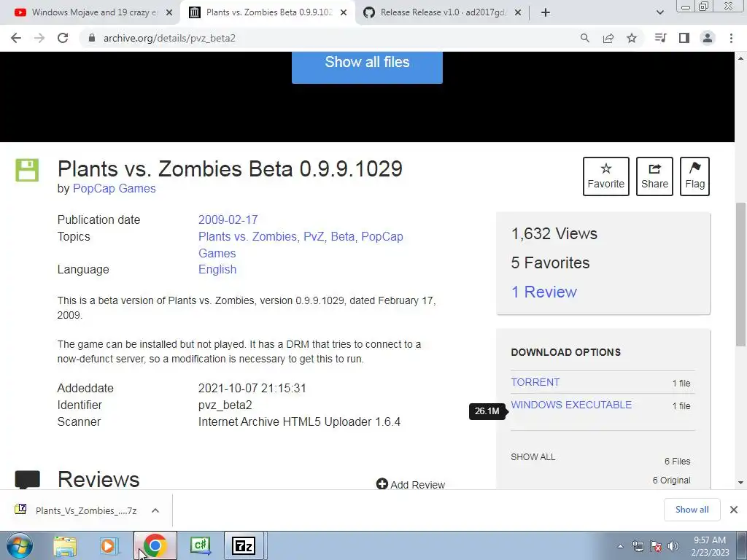Open the English language link
This screenshot has width=747, height=560.
point(217,269)
